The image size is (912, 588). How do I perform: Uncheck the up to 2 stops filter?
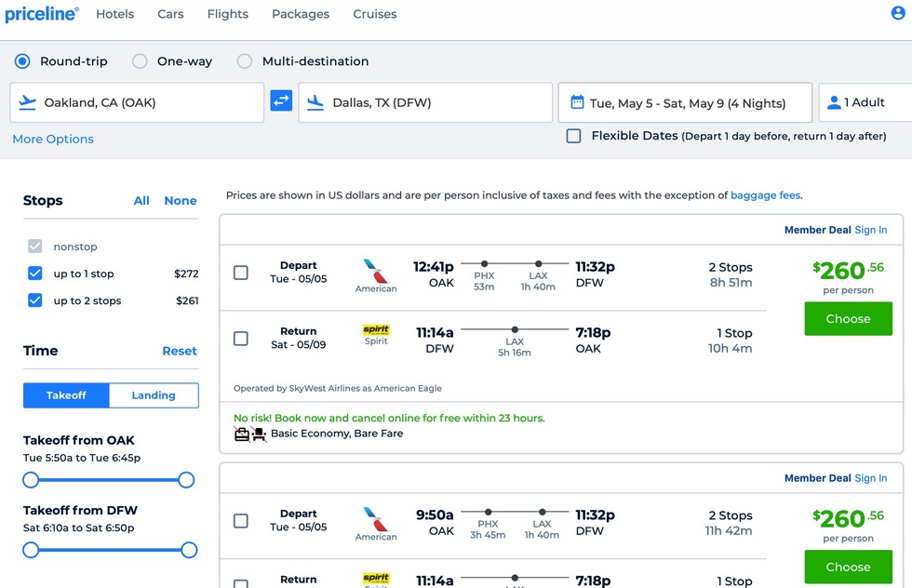[x=35, y=301]
